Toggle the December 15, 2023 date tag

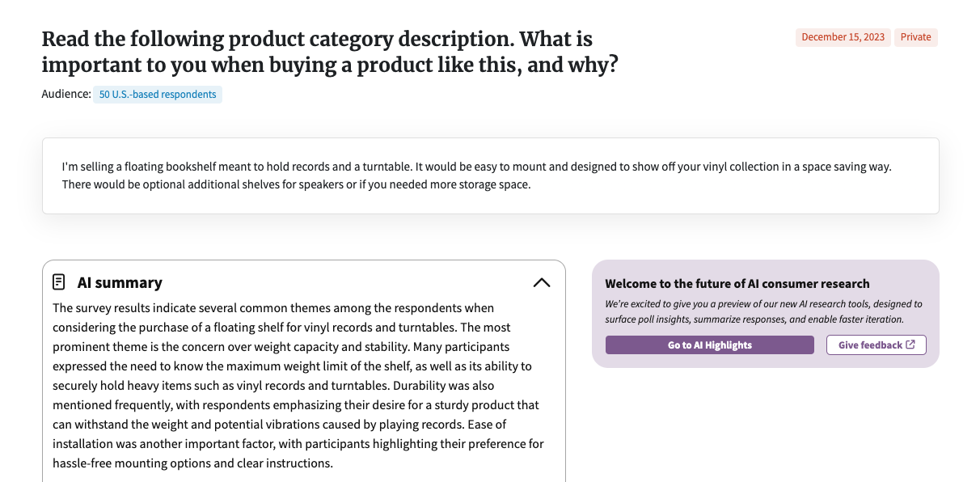click(x=843, y=37)
